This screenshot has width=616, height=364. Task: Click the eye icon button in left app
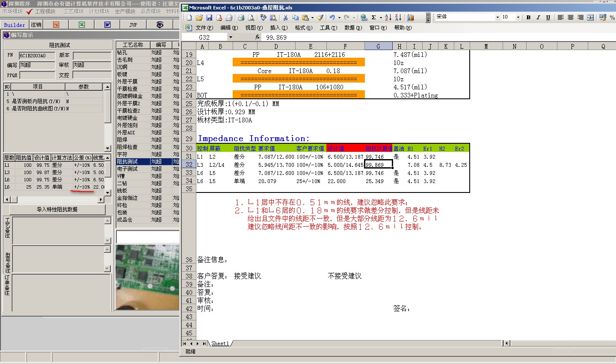click(160, 25)
